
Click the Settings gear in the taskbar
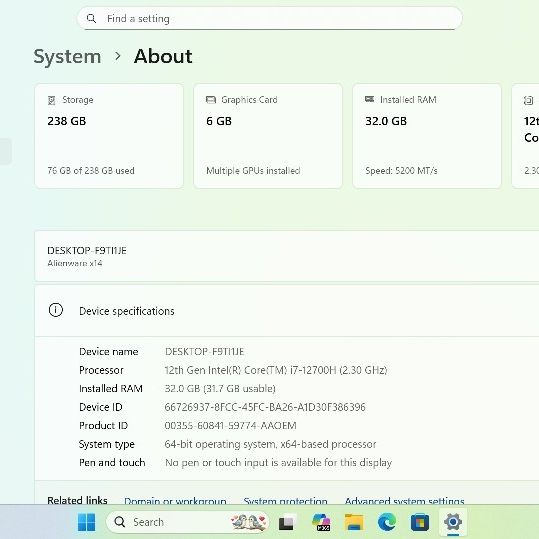click(x=453, y=522)
